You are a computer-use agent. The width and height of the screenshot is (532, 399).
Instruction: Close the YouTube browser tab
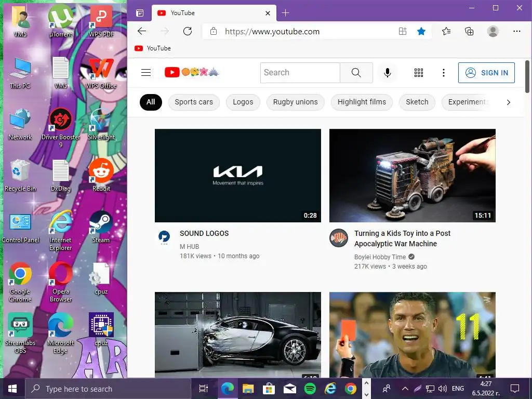click(x=268, y=13)
